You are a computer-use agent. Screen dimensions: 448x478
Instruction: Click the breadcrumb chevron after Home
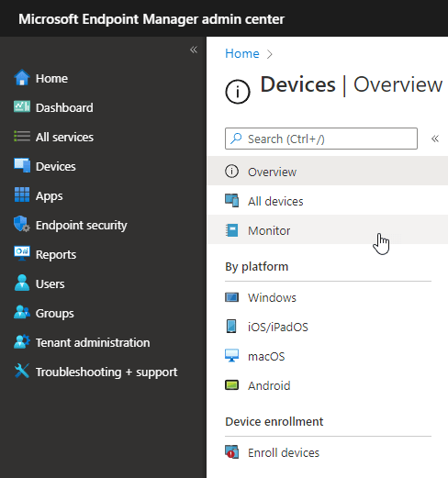tap(269, 54)
